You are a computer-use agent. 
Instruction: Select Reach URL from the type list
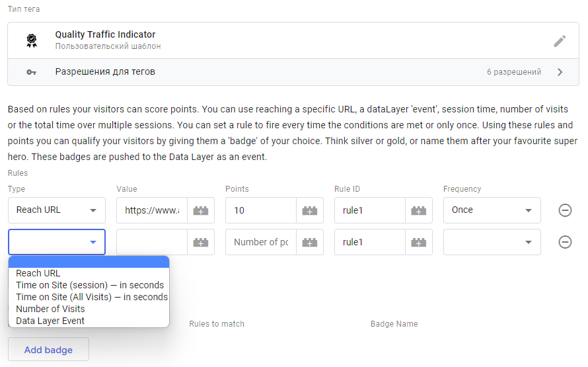tap(38, 273)
